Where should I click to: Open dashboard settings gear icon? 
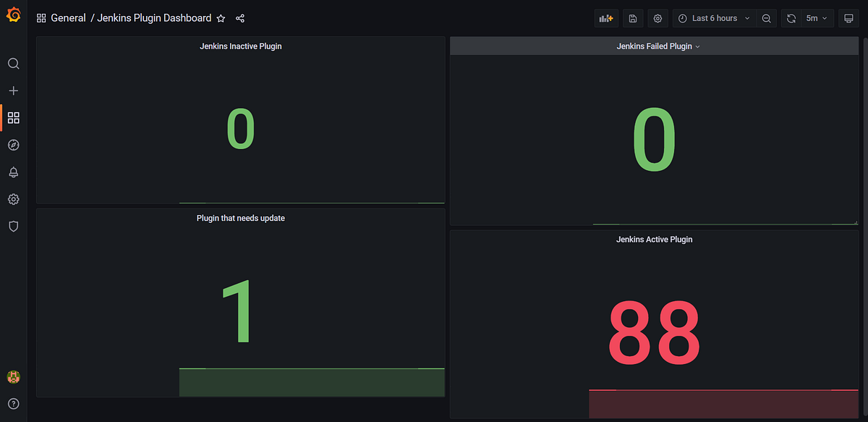pyautogui.click(x=658, y=17)
